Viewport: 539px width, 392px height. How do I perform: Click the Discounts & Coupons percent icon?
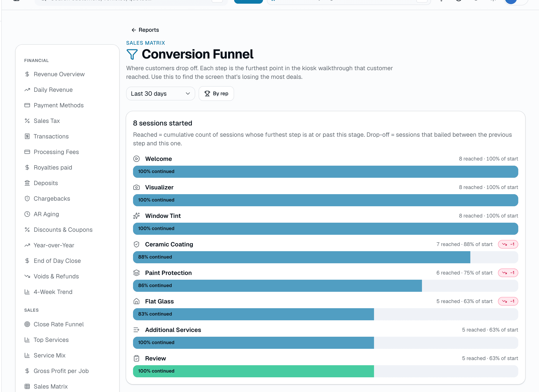point(27,230)
